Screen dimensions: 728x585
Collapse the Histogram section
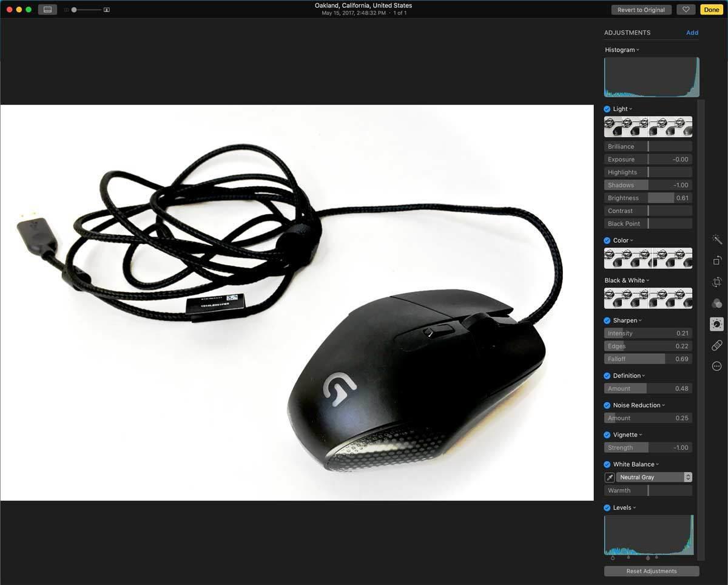(x=622, y=50)
